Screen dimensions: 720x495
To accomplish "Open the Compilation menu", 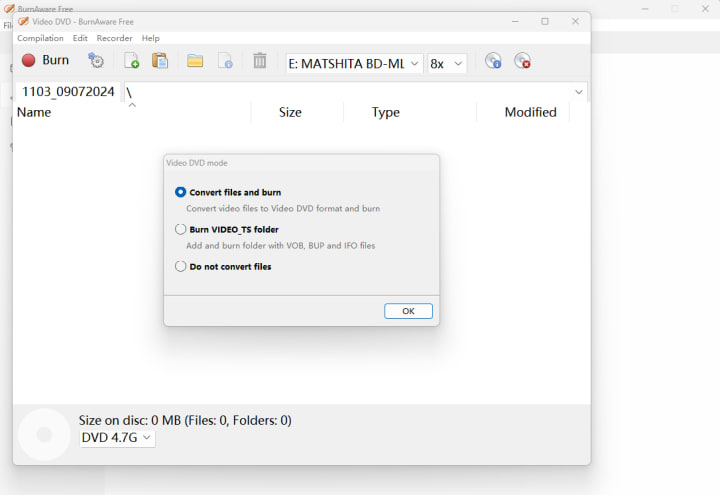I will click(40, 38).
